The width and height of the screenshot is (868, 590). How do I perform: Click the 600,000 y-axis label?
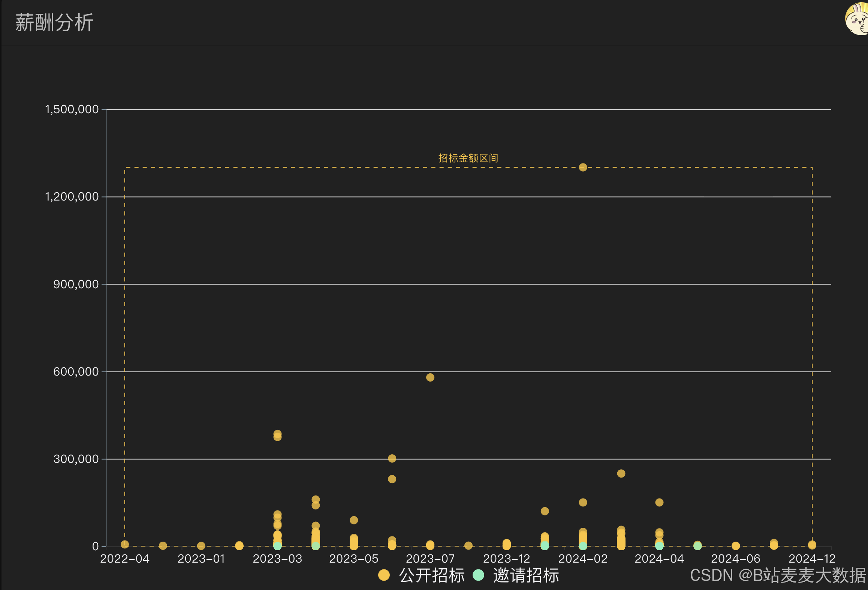click(x=76, y=371)
